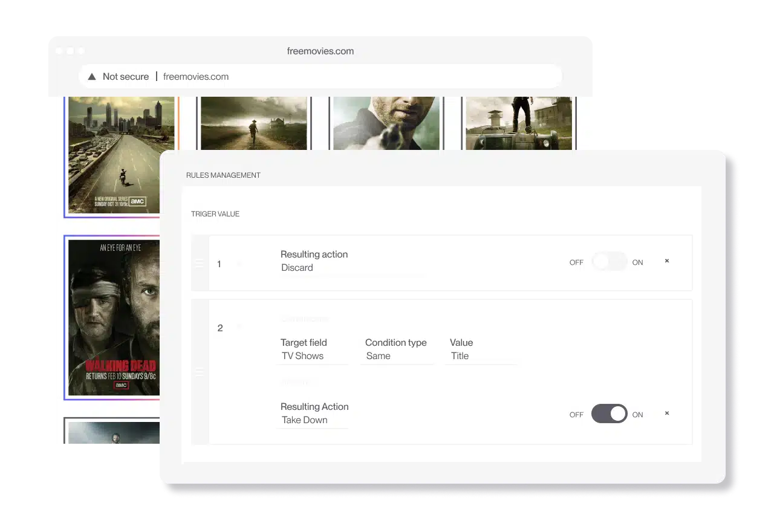This screenshot has height=532, width=774.
Task: Toggle rule 2 Take Down switch off
Action: tap(610, 414)
